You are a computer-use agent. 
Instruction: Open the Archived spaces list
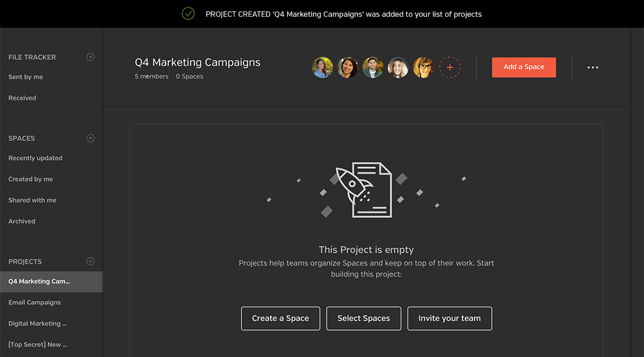(x=22, y=221)
